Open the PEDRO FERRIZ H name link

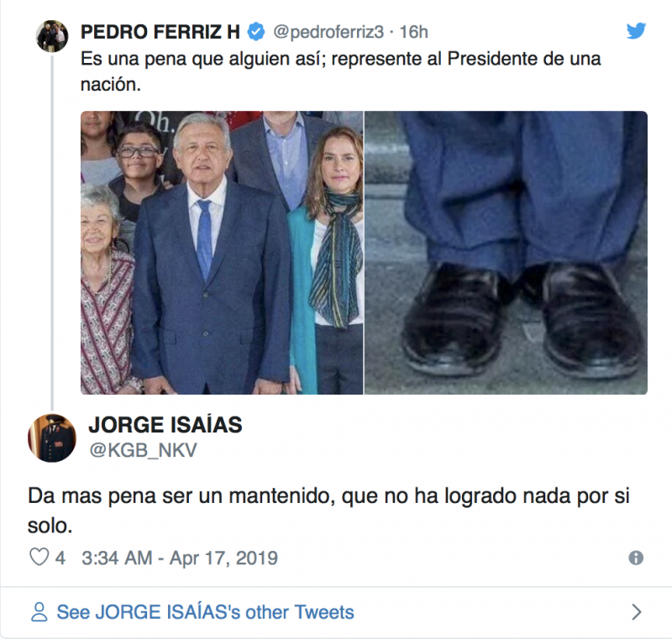tap(160, 32)
